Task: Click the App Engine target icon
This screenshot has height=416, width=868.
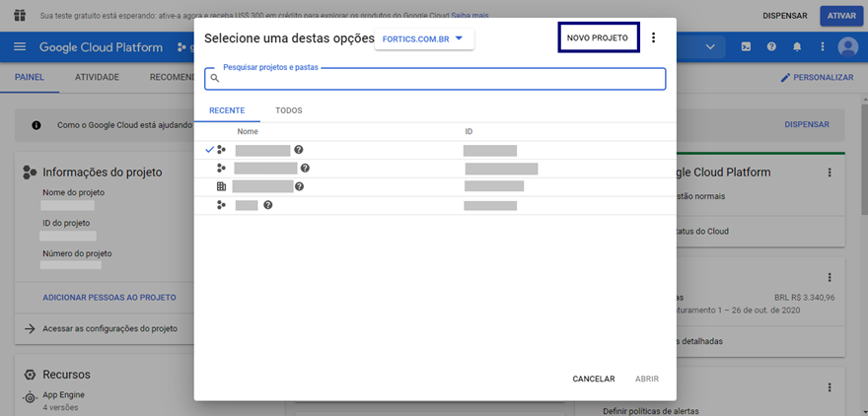Action: (x=30, y=397)
